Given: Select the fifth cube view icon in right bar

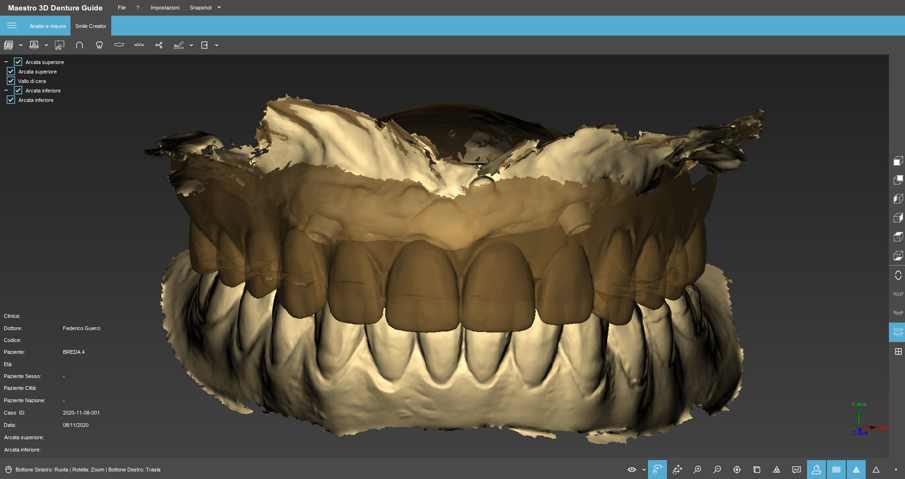Looking at the screenshot, I should 898,237.
